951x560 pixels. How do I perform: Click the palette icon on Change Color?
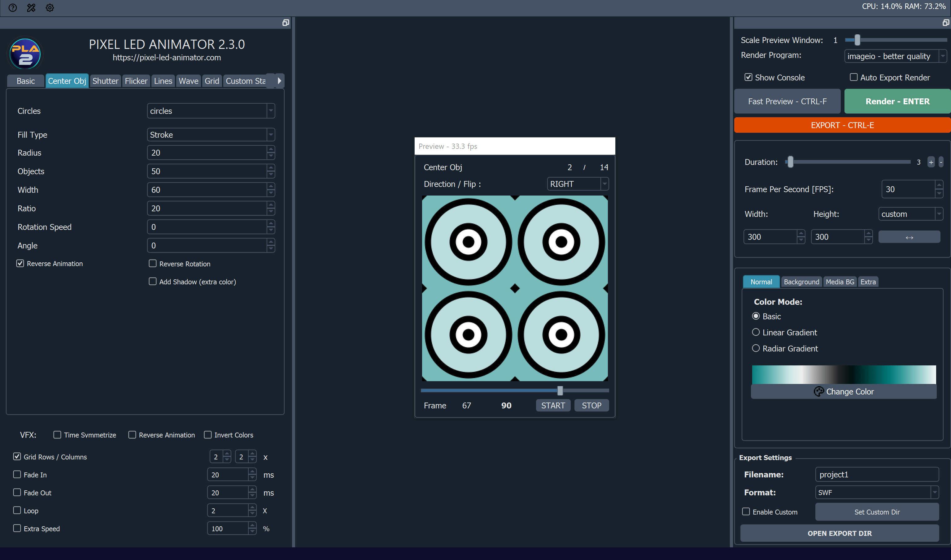pos(818,391)
